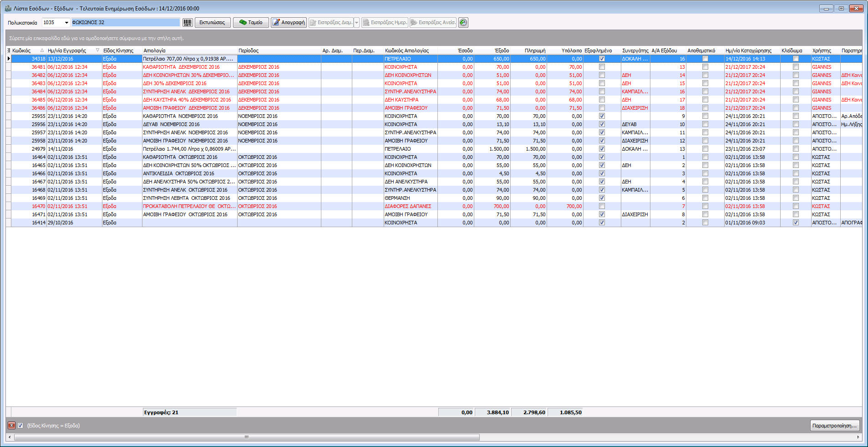The width and height of the screenshot is (868, 447).
Task: Click the ΔΙΑΦΟΡΕΣ ΔΑΠΑΝΕΣ reason code cell
Action: pyautogui.click(x=411, y=206)
